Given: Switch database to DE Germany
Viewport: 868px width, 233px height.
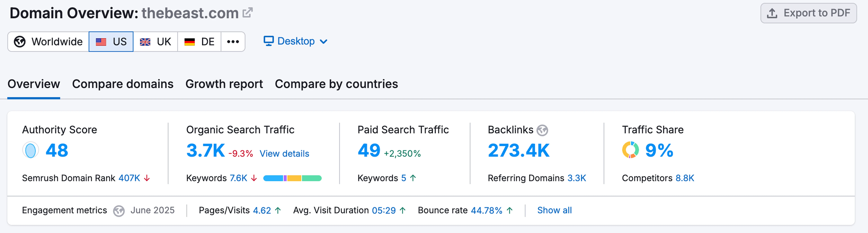Looking at the screenshot, I should click(199, 42).
